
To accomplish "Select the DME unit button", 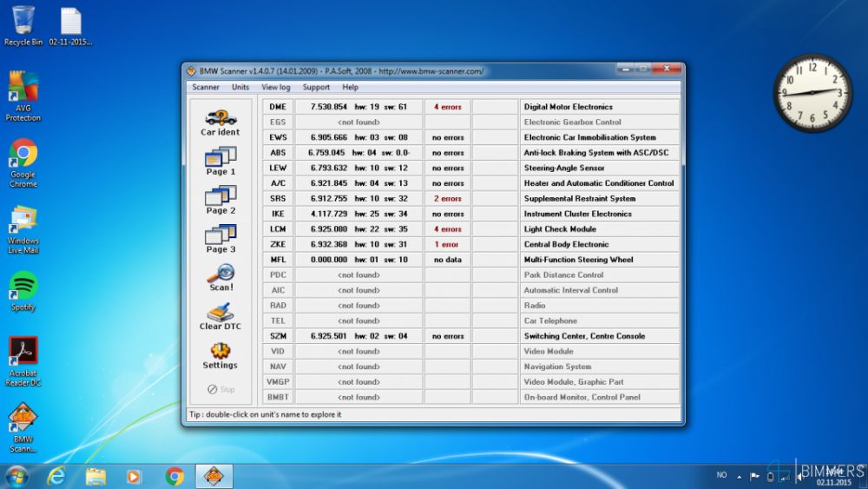I will click(x=278, y=107).
